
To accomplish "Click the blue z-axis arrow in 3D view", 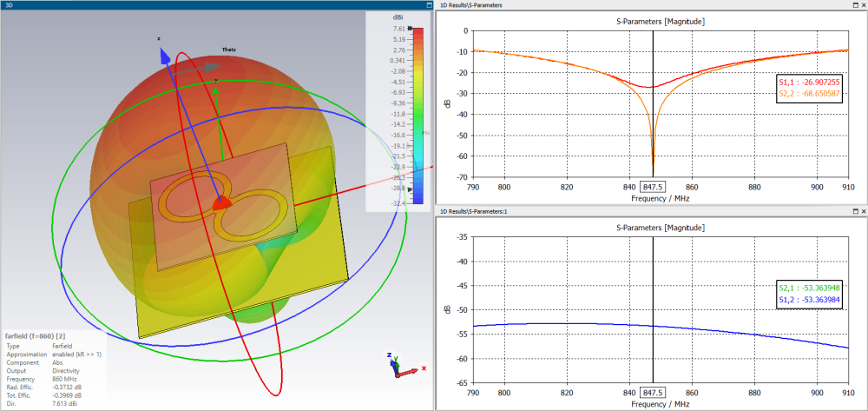I will click(x=164, y=56).
